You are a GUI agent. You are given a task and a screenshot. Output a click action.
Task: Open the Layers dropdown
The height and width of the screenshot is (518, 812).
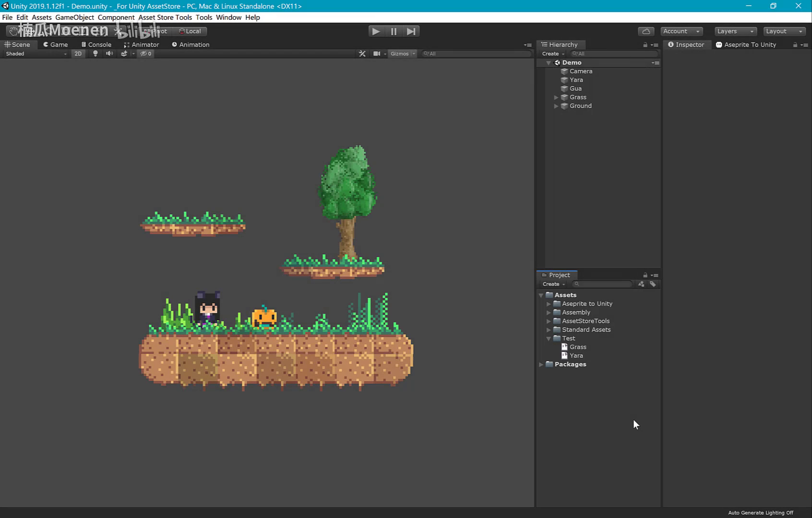pyautogui.click(x=736, y=31)
